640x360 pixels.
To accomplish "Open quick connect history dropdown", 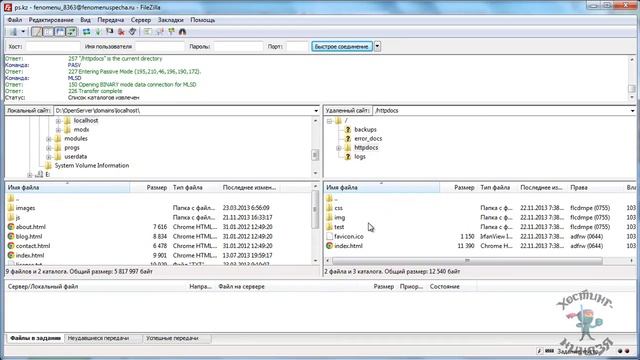I will pyautogui.click(x=377, y=47).
